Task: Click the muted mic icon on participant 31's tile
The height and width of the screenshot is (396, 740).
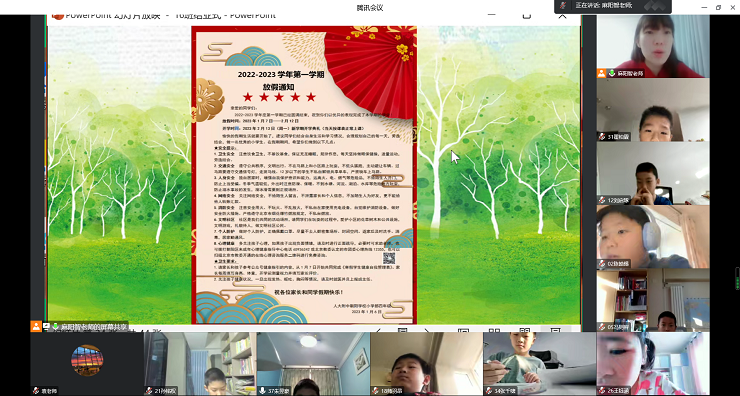Action: click(x=602, y=137)
